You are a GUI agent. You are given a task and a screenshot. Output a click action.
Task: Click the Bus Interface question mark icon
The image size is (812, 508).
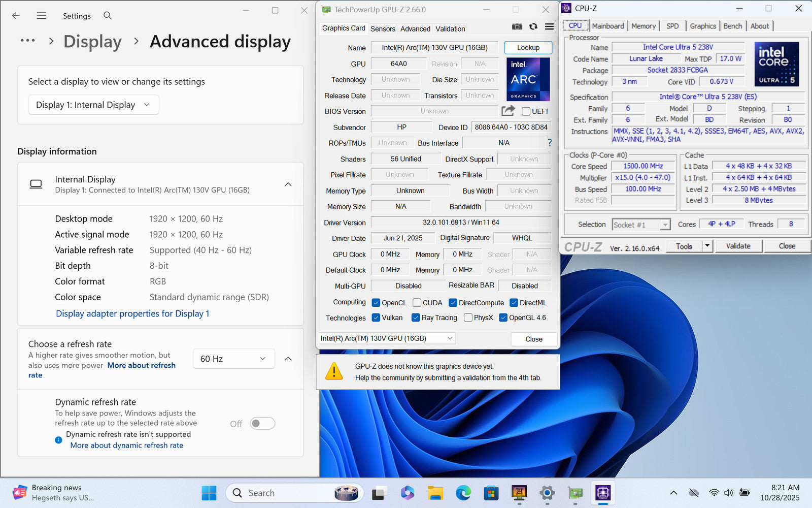click(549, 143)
